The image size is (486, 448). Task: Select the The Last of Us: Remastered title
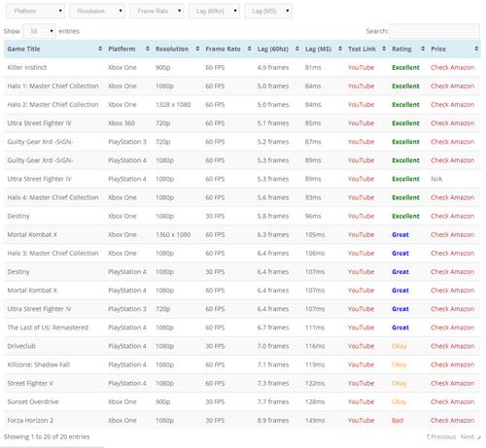coord(48,327)
